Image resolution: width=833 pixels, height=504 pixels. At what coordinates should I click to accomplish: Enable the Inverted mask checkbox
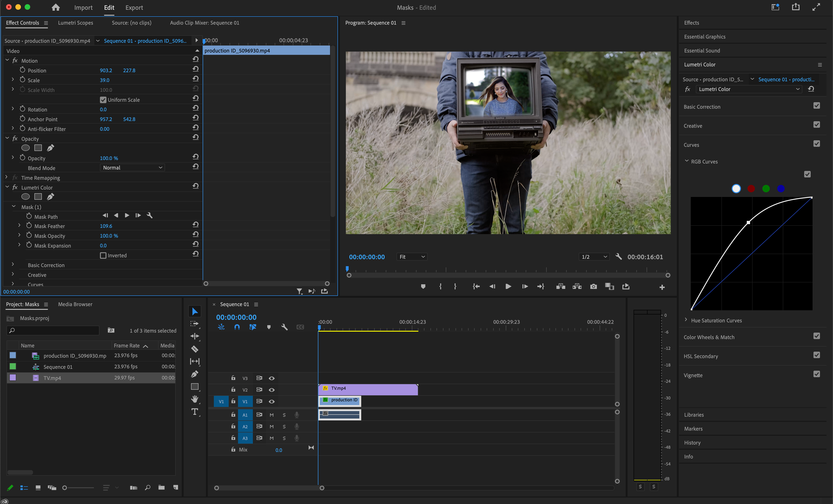tap(103, 255)
